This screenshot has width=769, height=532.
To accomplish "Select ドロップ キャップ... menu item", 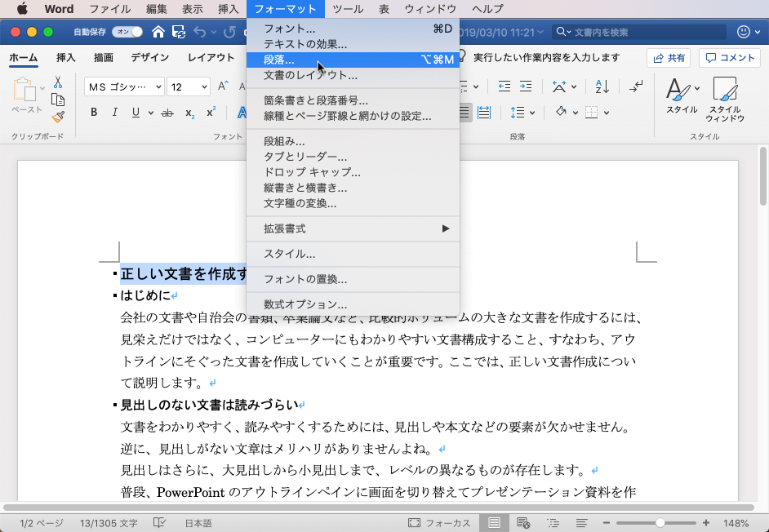I will coord(353,172).
